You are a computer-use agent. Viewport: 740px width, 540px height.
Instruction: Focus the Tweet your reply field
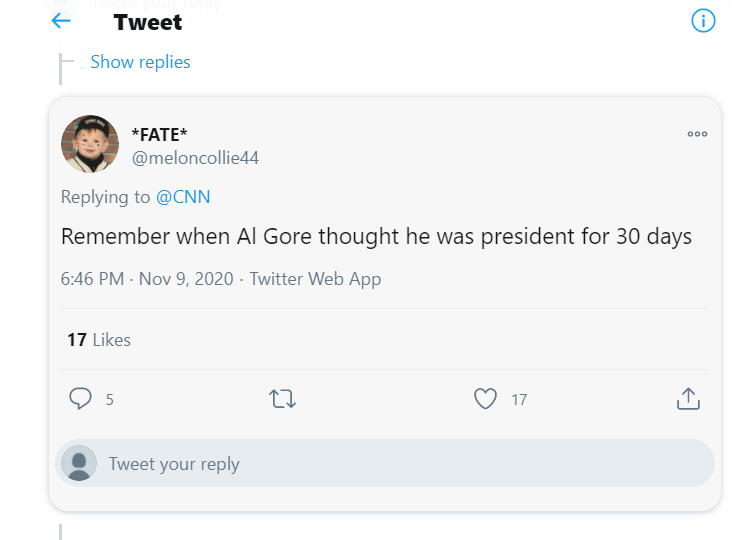point(400,464)
